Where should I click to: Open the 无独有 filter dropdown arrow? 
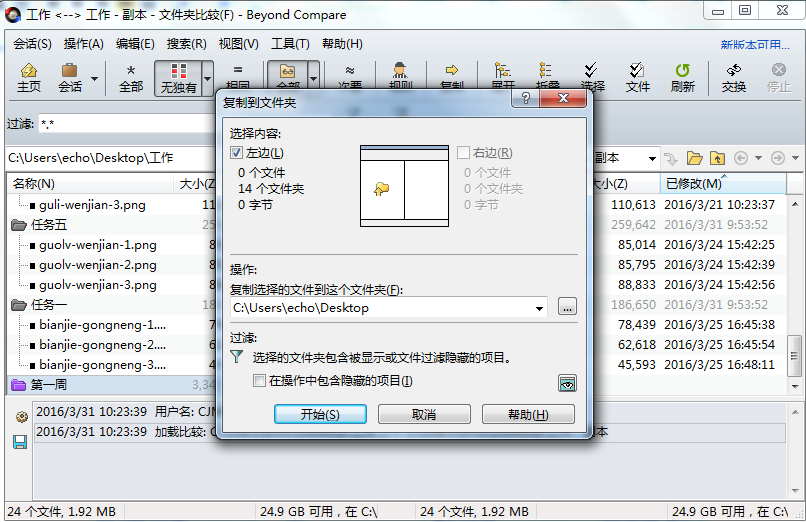click(208, 79)
